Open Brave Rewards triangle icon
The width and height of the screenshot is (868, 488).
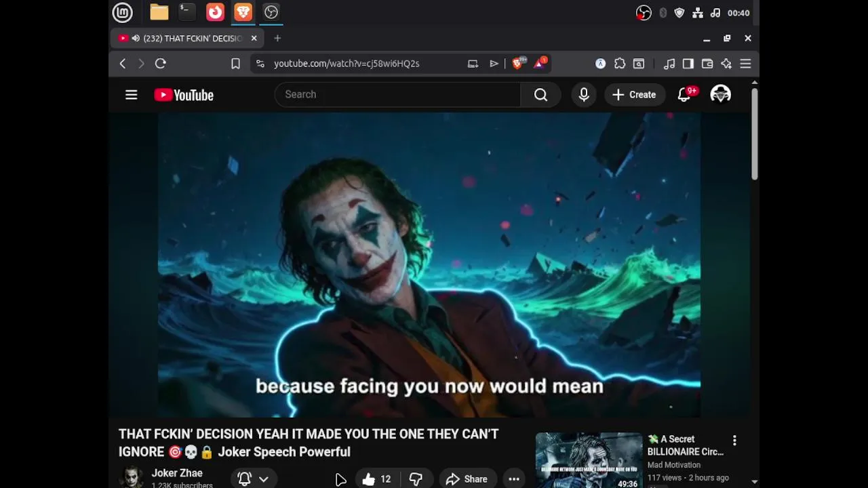[x=540, y=63]
